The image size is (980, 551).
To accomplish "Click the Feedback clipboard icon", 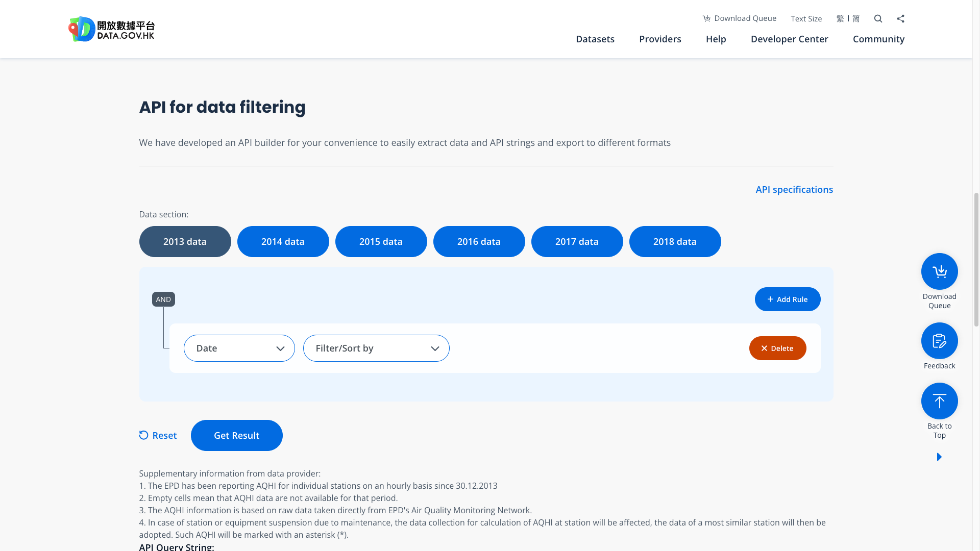I will click(939, 340).
